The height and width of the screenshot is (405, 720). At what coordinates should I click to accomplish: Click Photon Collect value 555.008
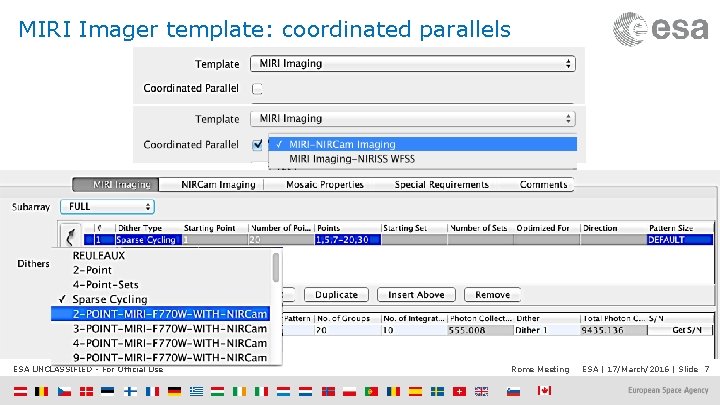[480, 330]
